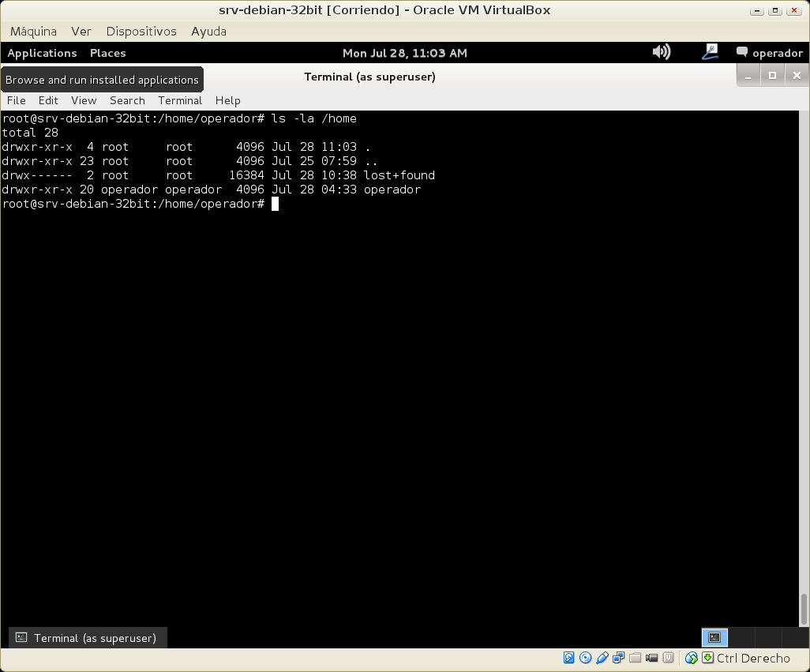
Task: Open the shared folders status icon
Action: pos(636,658)
